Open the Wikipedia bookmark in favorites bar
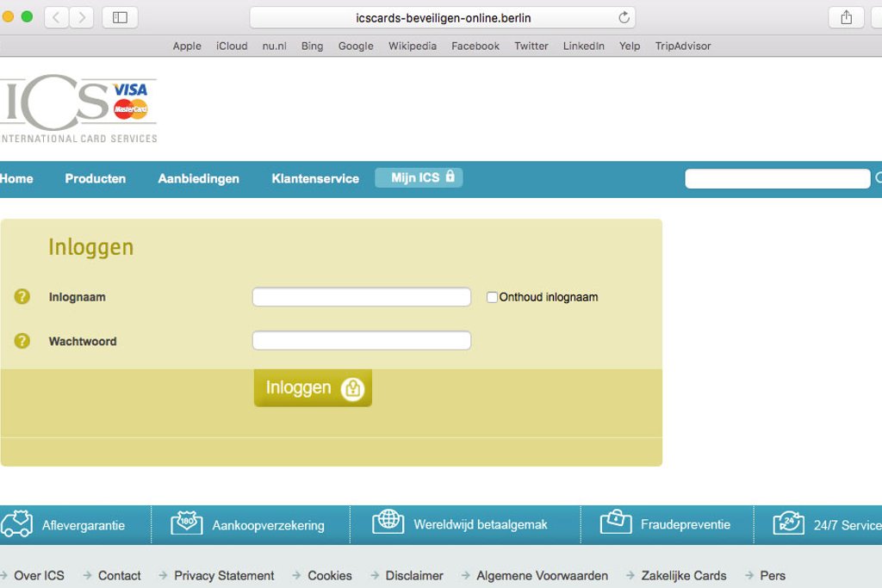 click(412, 46)
